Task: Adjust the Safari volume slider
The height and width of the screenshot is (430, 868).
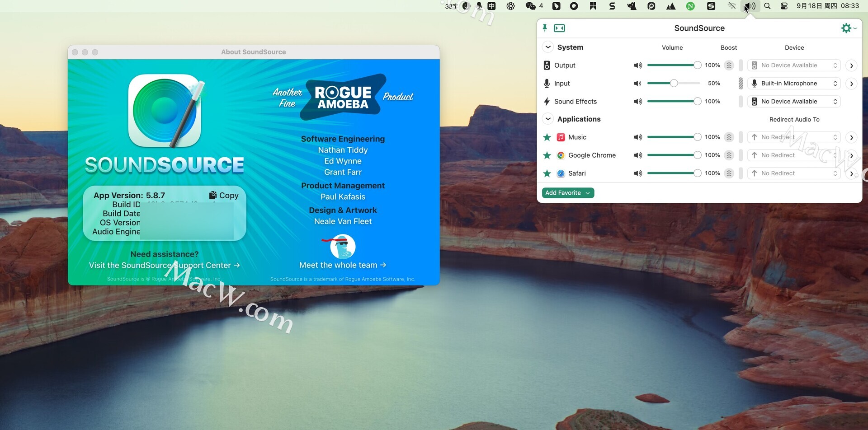Action: point(674,173)
